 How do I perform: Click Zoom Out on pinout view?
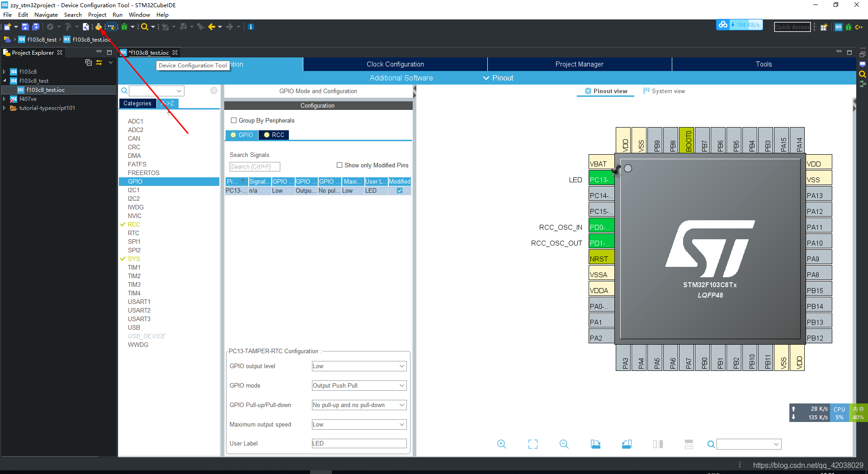pyautogui.click(x=564, y=444)
